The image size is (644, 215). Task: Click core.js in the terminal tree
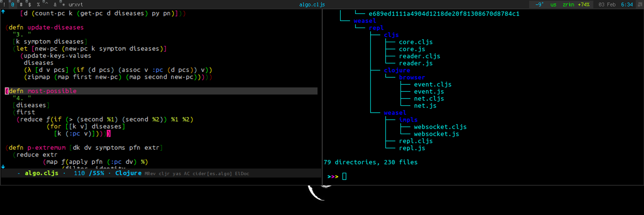[412, 49]
